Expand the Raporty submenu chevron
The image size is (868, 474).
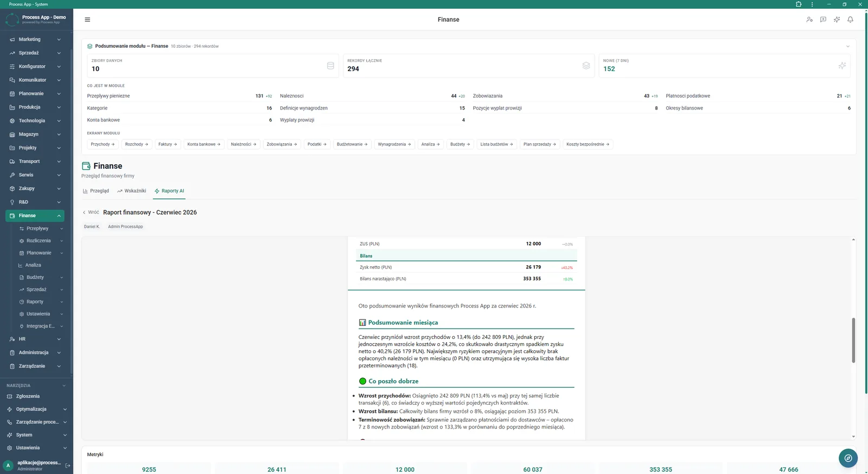(x=61, y=302)
